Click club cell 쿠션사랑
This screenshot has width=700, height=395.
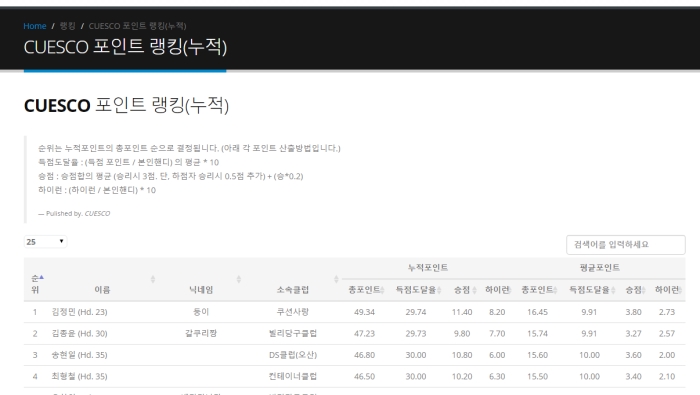(292, 312)
